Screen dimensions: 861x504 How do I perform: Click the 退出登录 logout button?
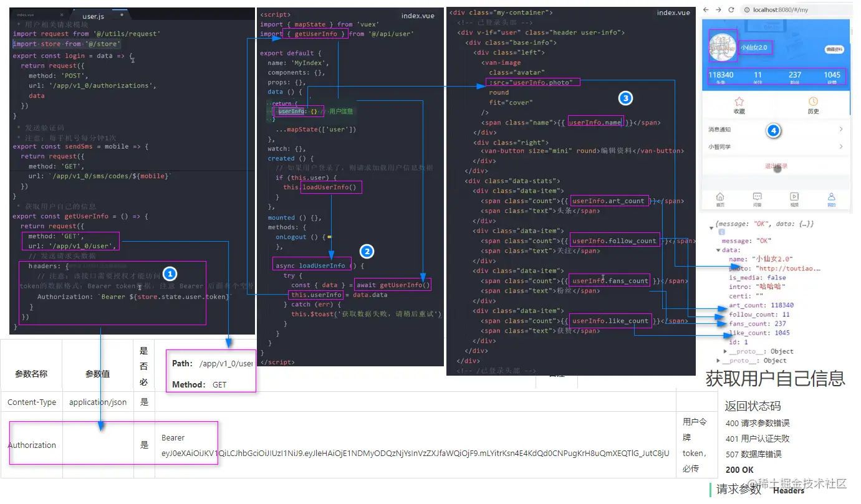pos(776,166)
